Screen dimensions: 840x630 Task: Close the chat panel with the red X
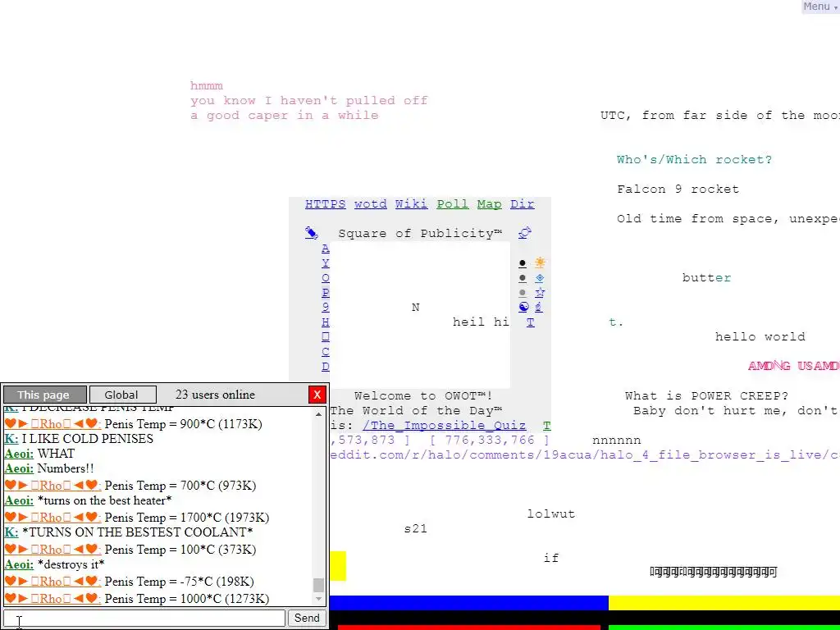(x=317, y=395)
